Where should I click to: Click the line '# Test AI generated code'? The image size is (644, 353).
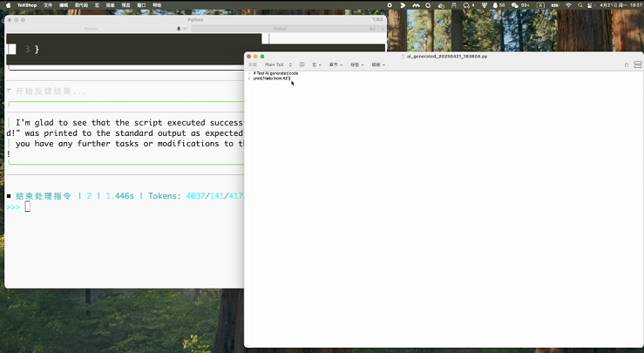tap(275, 73)
